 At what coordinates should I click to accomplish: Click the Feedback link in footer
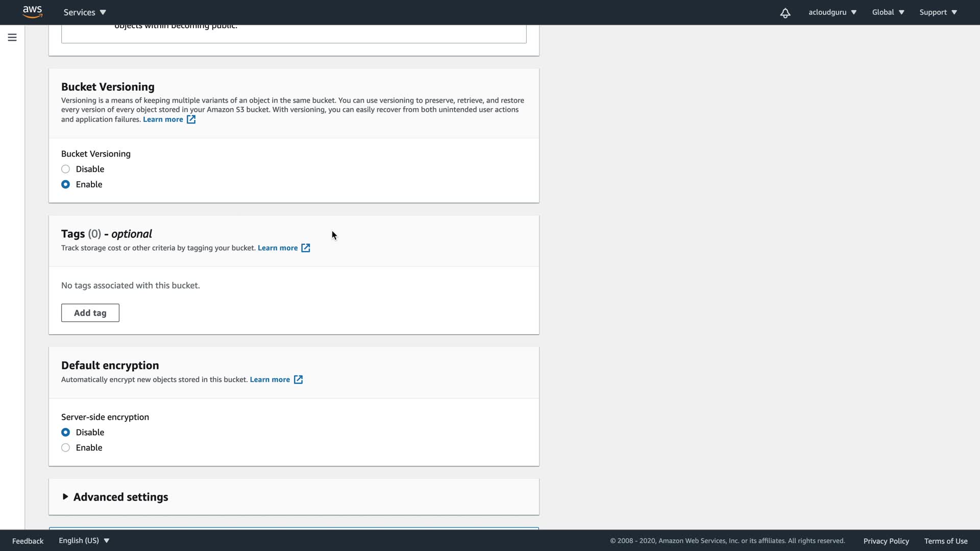(28, 541)
